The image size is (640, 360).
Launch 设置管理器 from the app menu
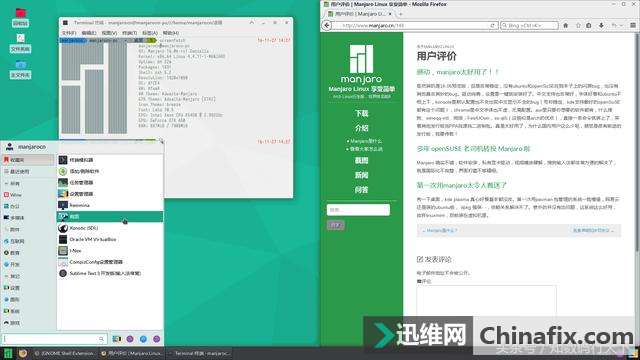110,194
